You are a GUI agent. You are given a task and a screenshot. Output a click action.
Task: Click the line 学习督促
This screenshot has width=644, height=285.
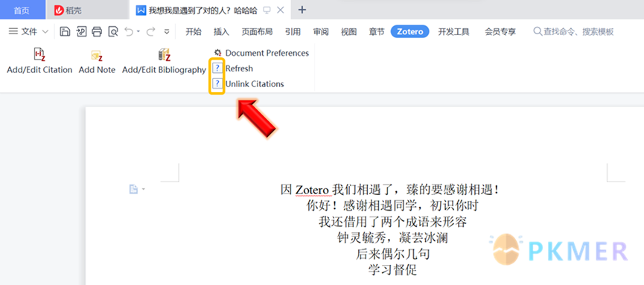pos(392,270)
